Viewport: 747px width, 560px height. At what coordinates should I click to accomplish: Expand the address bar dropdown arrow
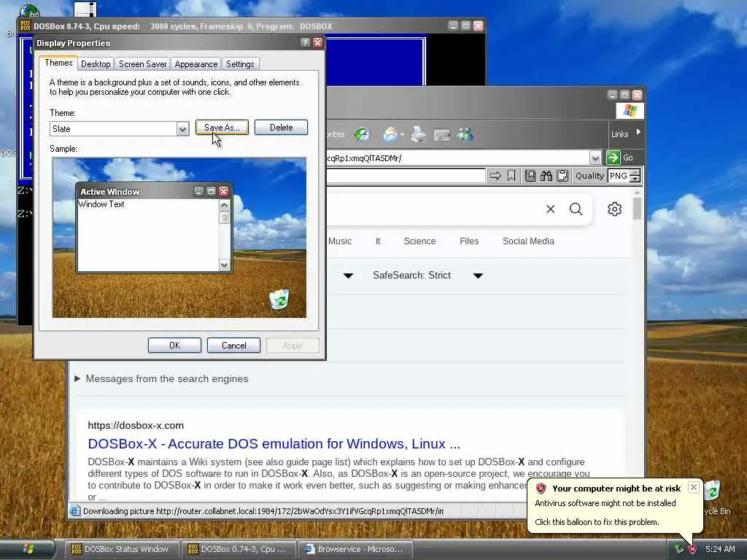point(595,157)
